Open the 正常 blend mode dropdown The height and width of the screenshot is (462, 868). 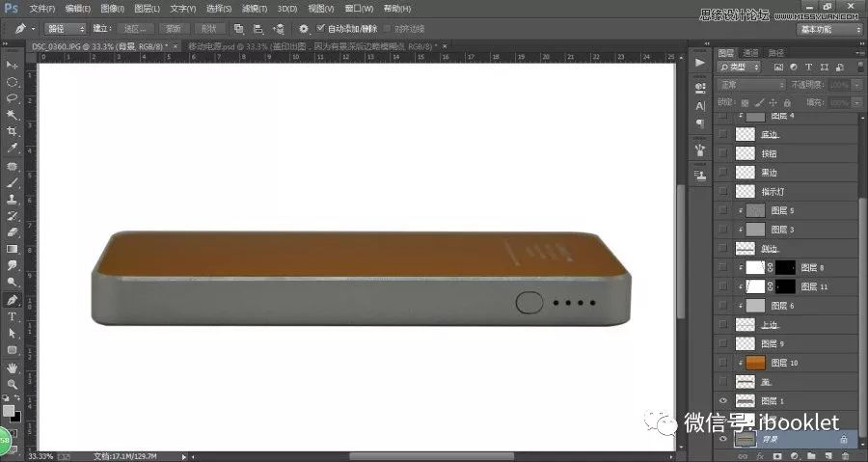(x=751, y=85)
